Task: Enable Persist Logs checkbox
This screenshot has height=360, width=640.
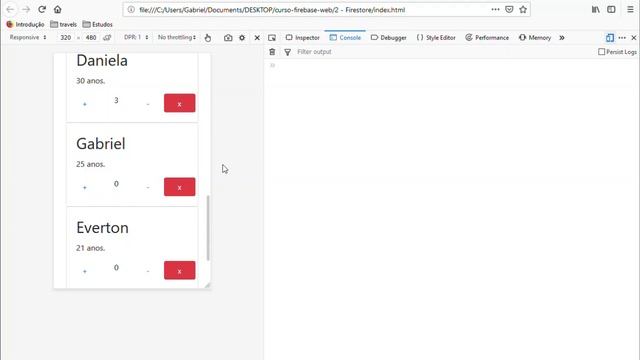Action: 601,52
